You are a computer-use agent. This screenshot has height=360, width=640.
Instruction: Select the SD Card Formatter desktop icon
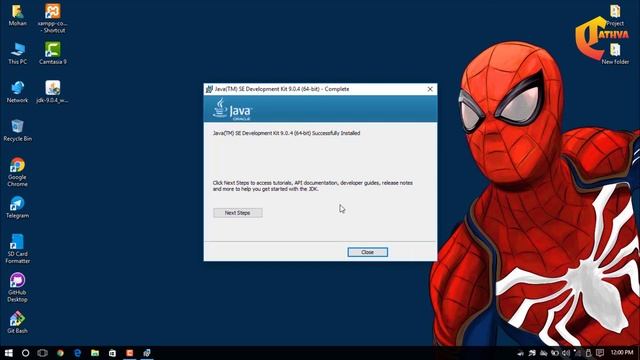(x=18, y=249)
